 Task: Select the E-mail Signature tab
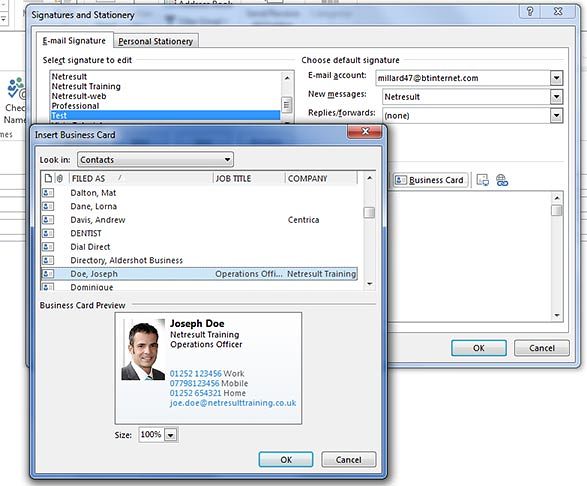click(x=74, y=40)
